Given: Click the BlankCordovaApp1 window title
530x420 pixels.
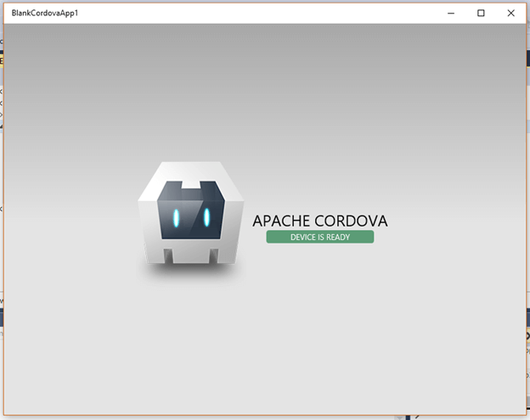Looking at the screenshot, I should click(45, 14).
